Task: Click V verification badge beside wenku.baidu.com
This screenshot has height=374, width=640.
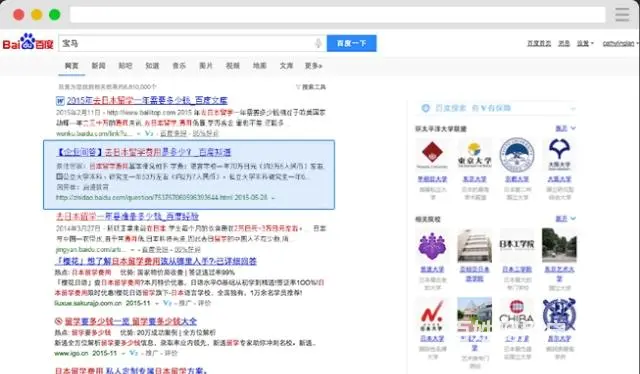Action: 149,133
